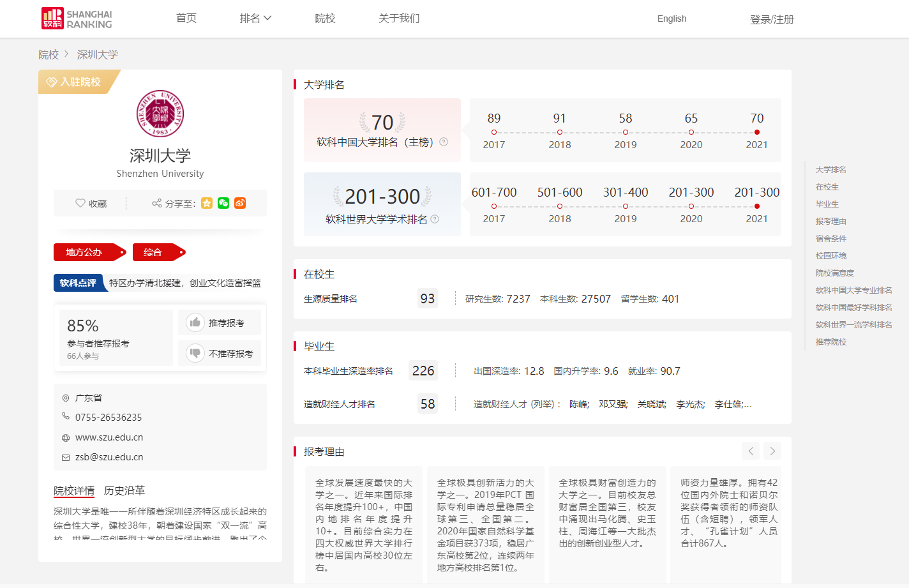Click the 软科中国大学排名 rank 70 card

point(382,130)
